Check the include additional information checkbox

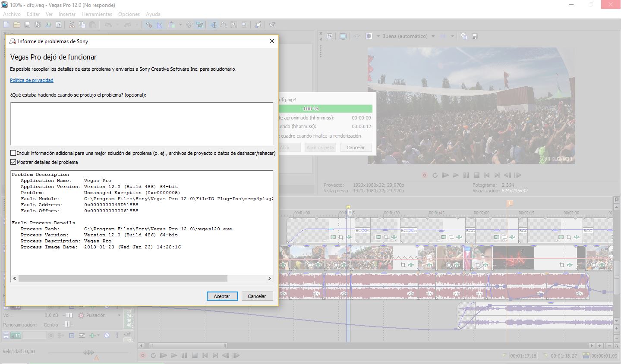13,153
